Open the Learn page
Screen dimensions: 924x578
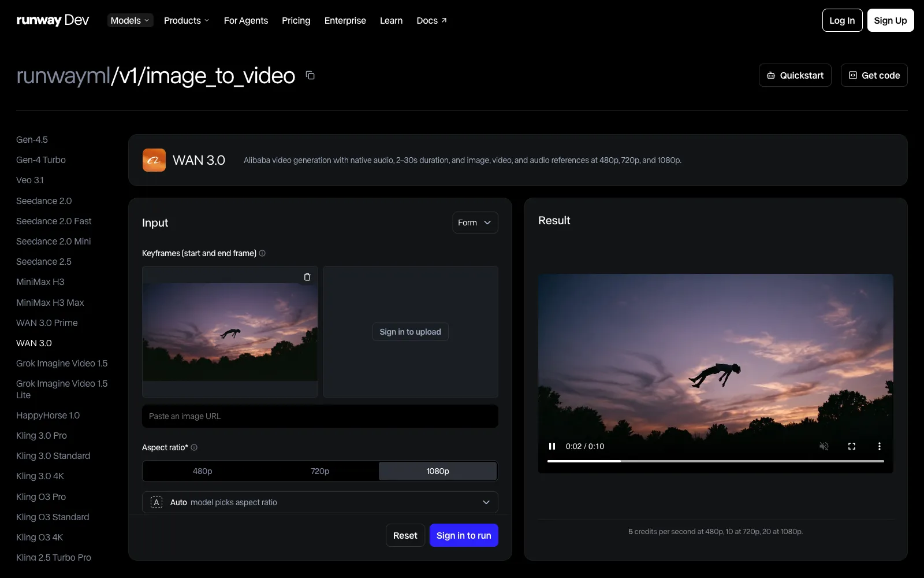click(391, 20)
